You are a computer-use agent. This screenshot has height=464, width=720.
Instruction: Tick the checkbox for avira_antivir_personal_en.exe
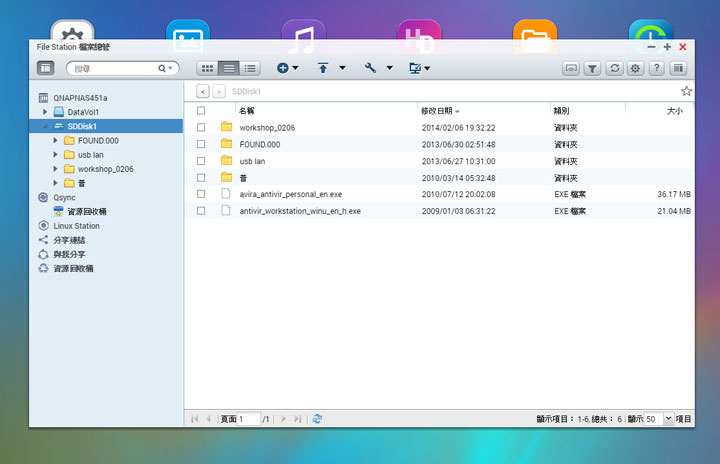tap(201, 194)
